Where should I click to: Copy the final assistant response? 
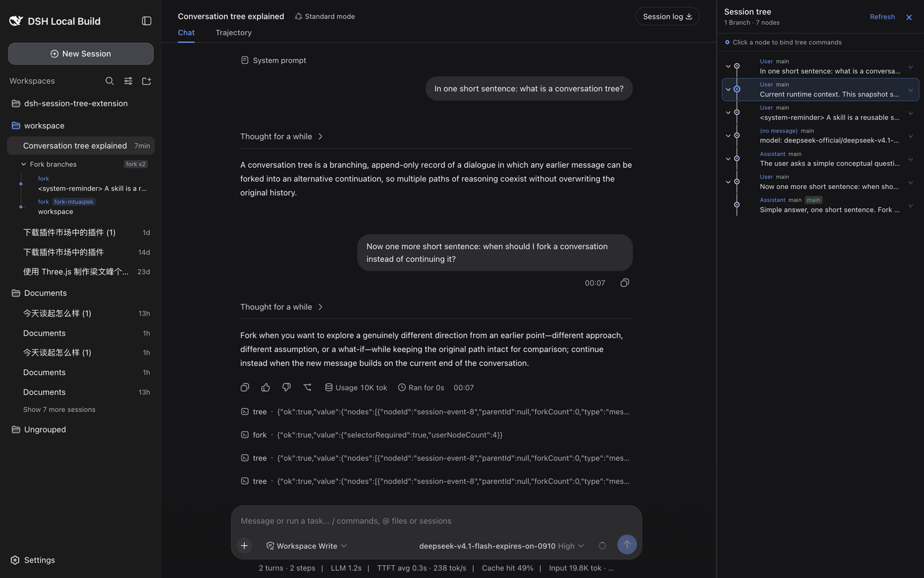[245, 387]
